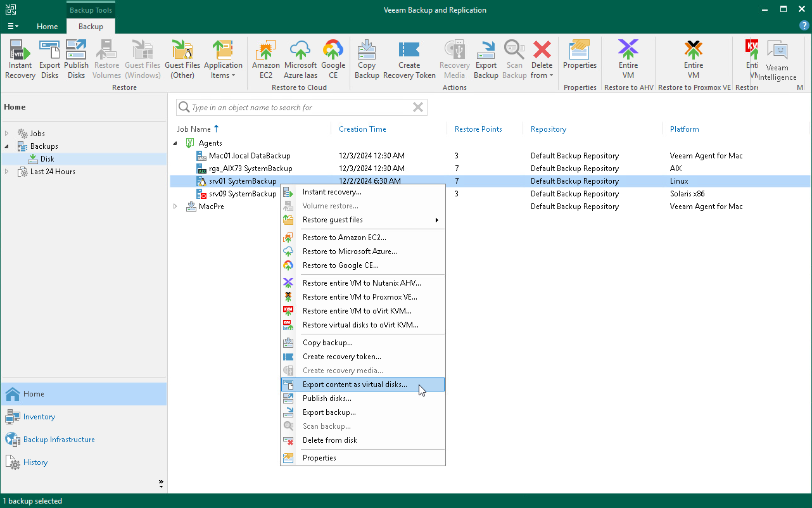812x508 pixels.
Task: Switch to the Home ribbon tab
Action: (x=48, y=27)
